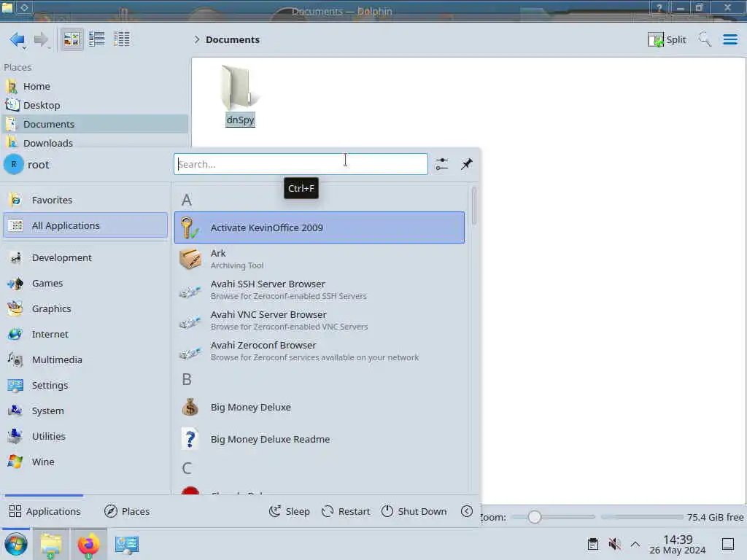This screenshot has height=560, width=747.
Task: Select the Favorites category
Action: point(85,200)
